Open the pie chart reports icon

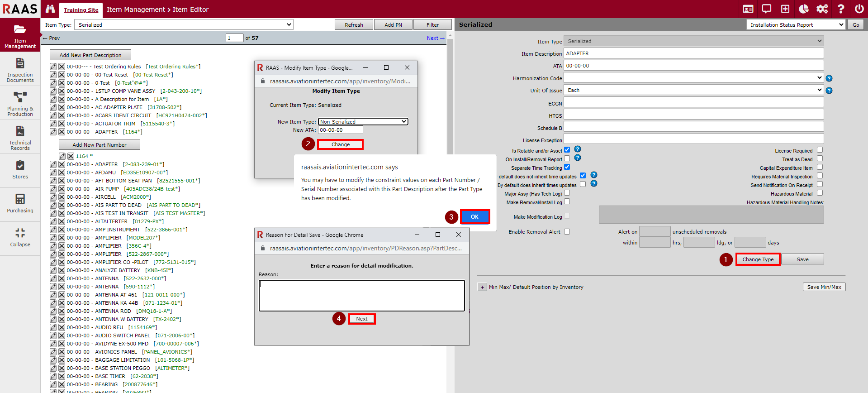804,9
